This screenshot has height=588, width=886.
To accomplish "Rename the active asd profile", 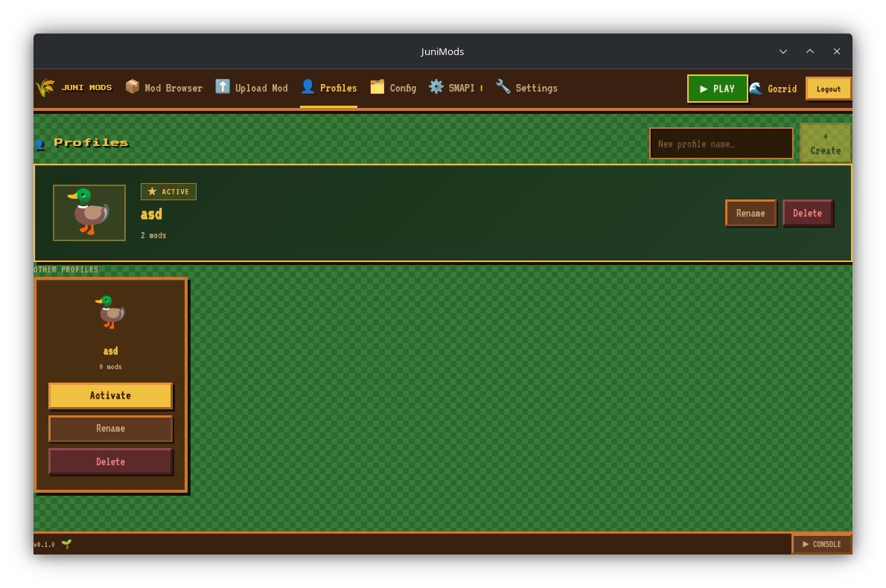I will (750, 213).
